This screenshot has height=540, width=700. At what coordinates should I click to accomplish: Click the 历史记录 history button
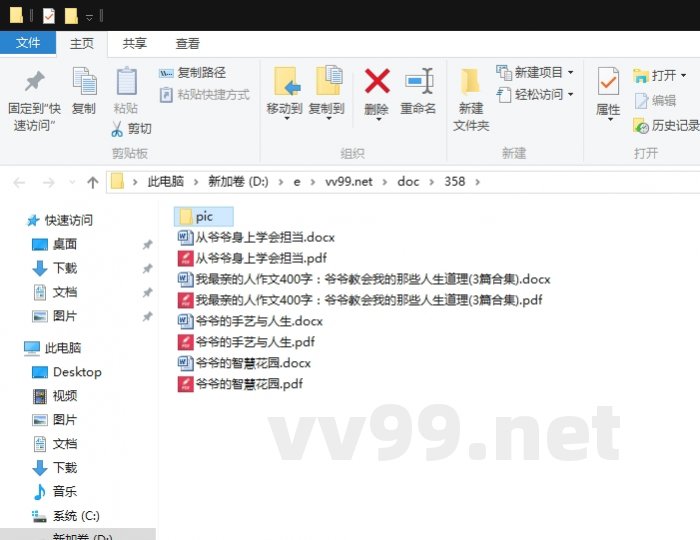tap(667, 126)
